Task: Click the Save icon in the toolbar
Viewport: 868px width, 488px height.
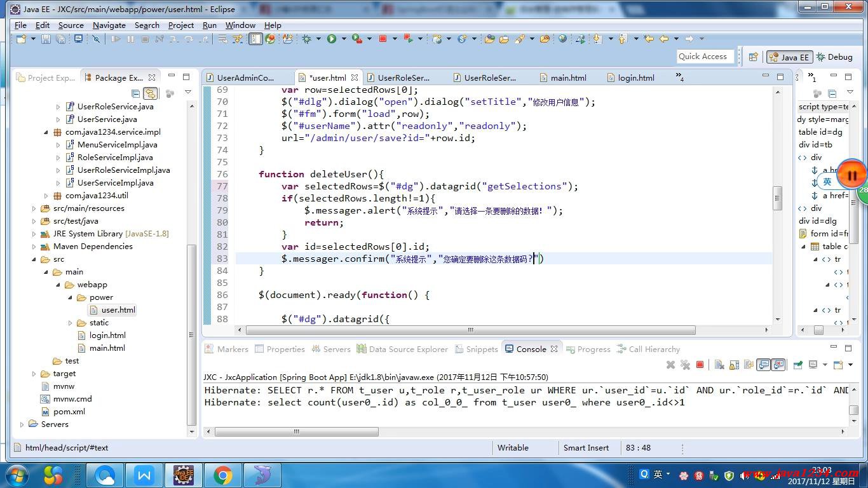Action: 46,39
